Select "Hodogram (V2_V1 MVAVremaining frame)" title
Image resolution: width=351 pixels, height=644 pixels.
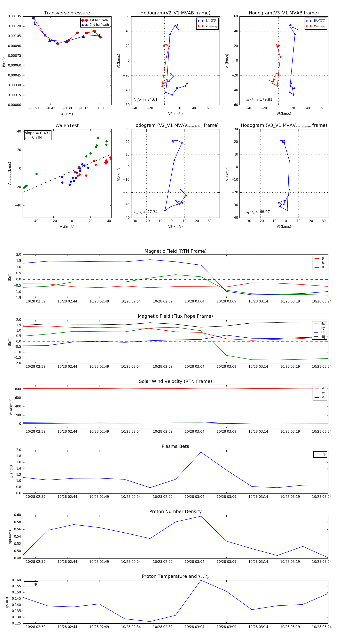coord(175,125)
